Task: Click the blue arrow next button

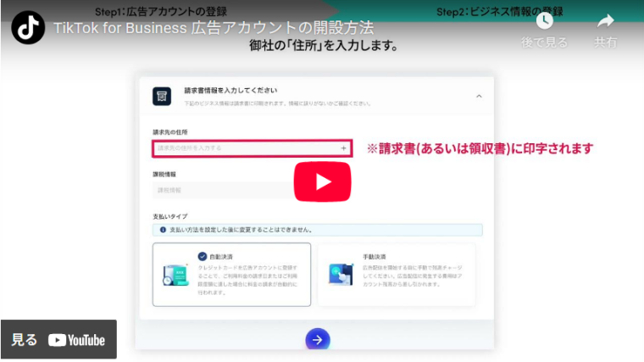Action: (x=317, y=340)
